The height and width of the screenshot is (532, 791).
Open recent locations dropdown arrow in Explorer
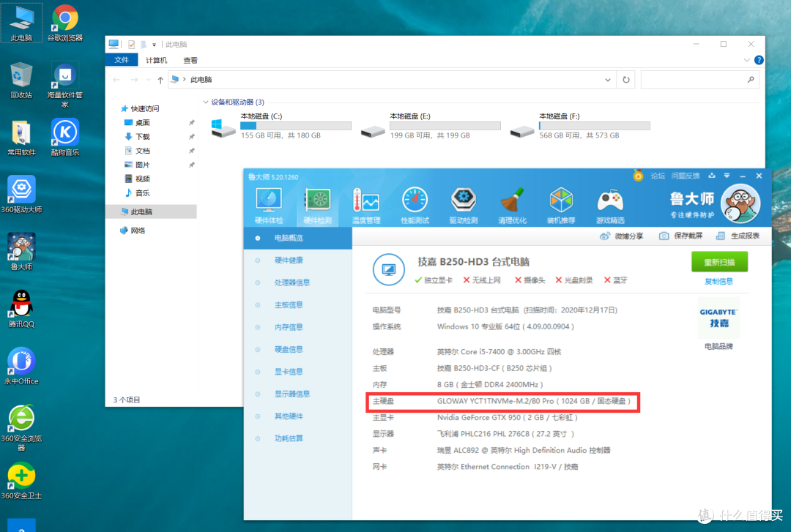point(148,80)
